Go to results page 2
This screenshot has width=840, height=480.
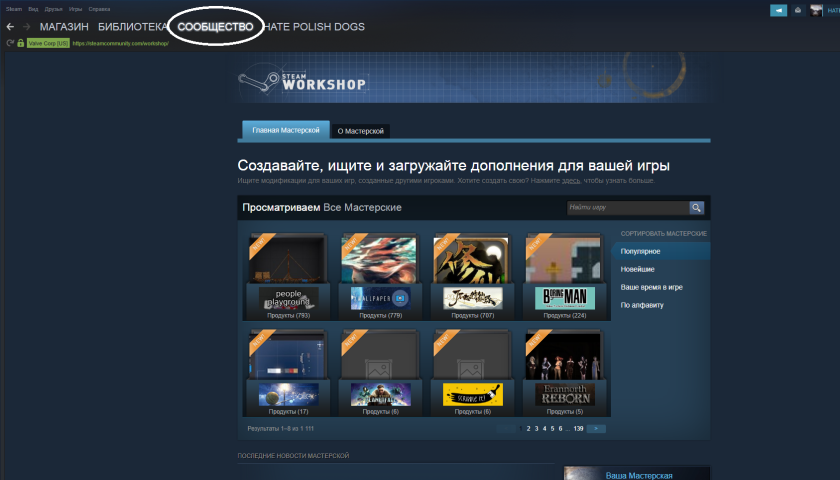click(x=528, y=429)
